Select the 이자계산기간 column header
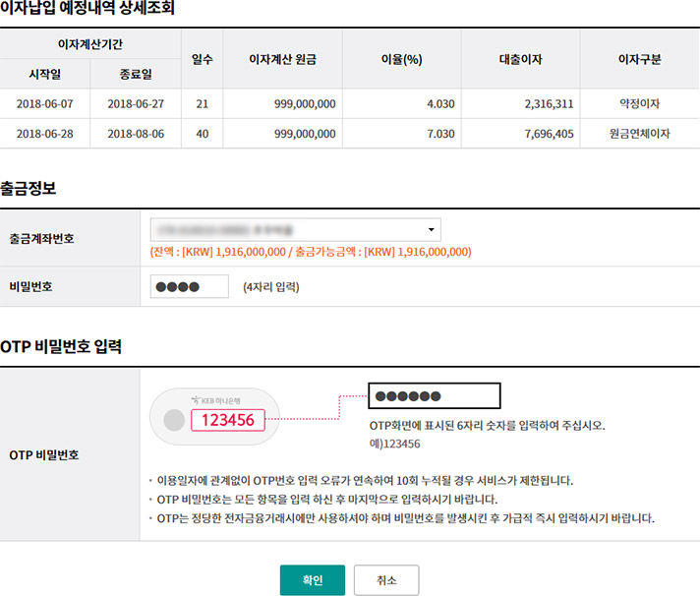Image resolution: width=700 pixels, height=596 pixels. point(90,45)
